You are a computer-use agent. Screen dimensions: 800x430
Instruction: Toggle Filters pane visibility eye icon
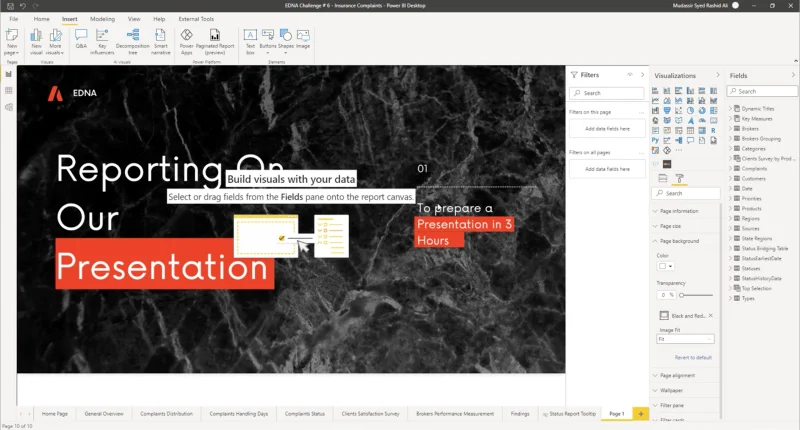tap(630, 75)
